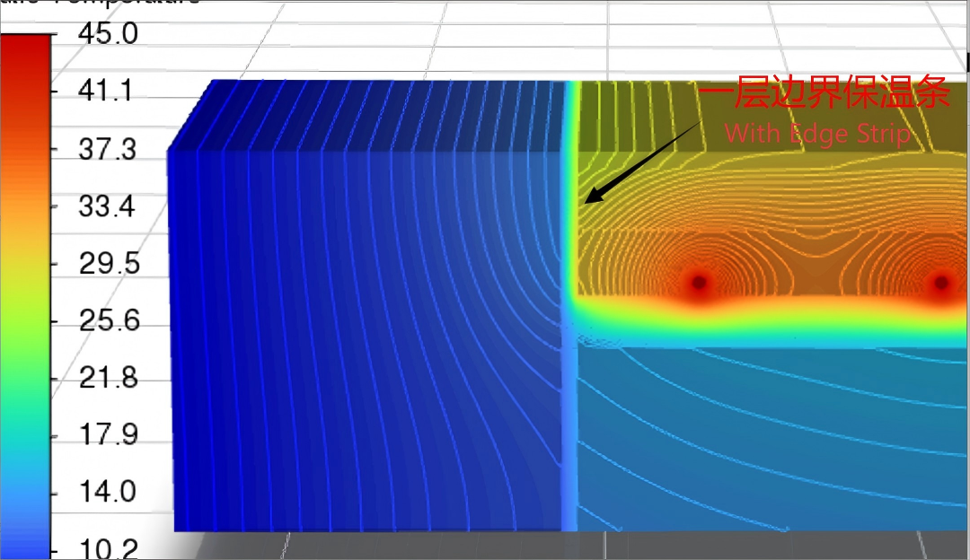The width and height of the screenshot is (970, 560).
Task: Select the 10.2 legend minimum label
Action: (109, 548)
